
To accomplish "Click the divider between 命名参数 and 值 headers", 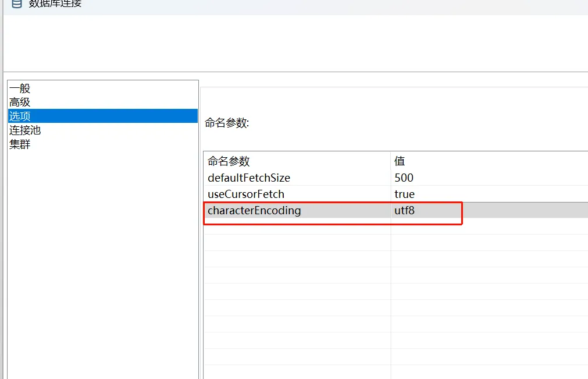I will (391, 161).
